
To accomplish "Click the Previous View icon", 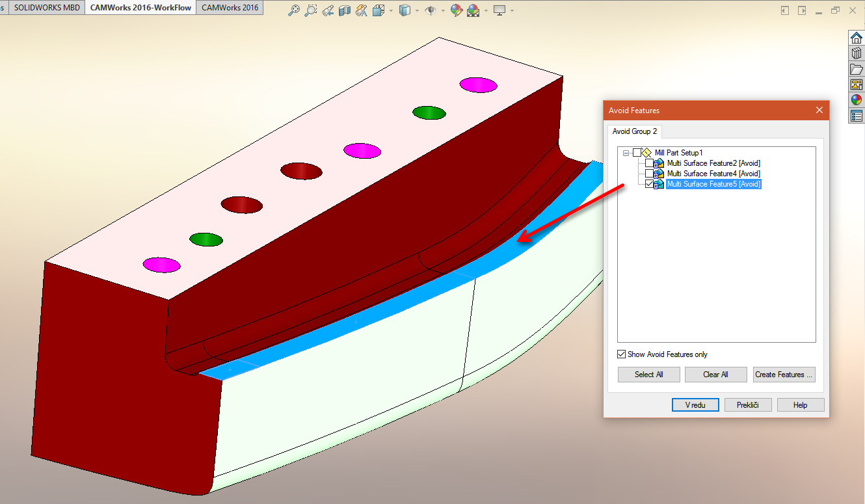I will click(328, 10).
